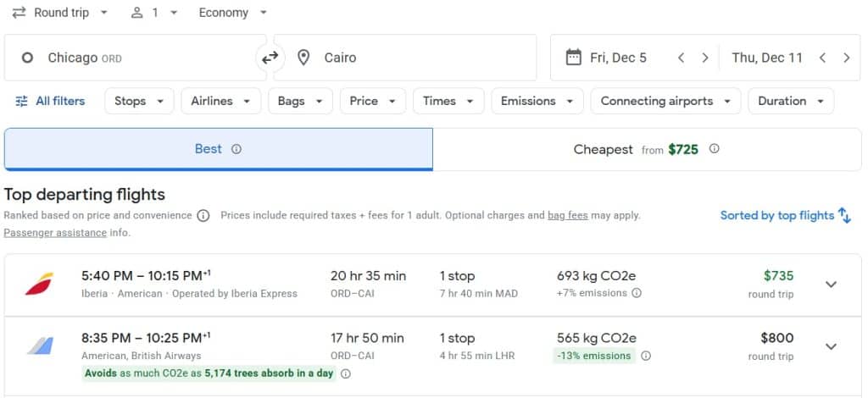Click the $735 round trip price

click(778, 275)
